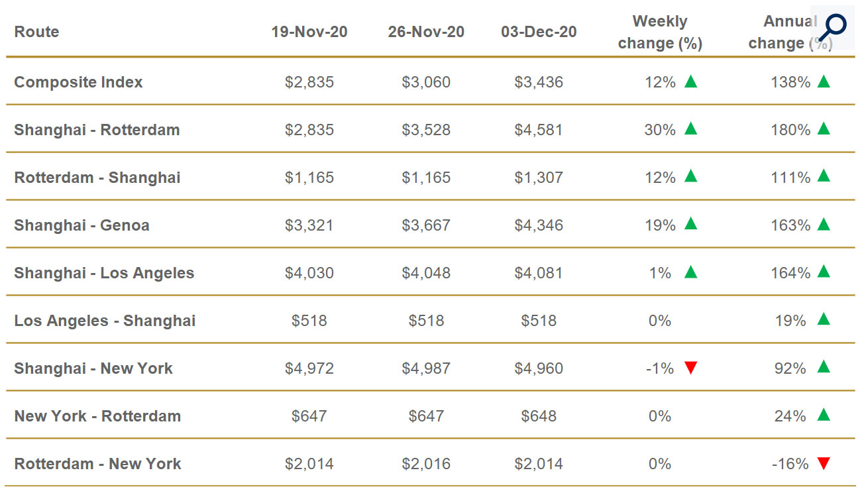
Task: Click the Weekly change (%) column header
Action: (x=659, y=32)
